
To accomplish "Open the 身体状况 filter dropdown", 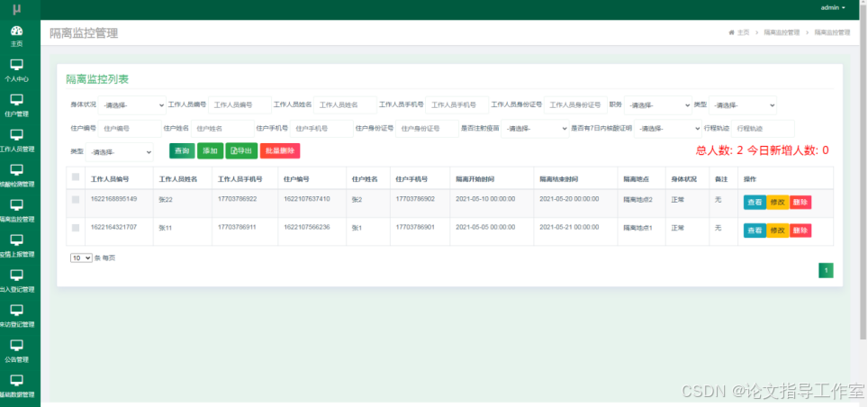I will [x=132, y=105].
